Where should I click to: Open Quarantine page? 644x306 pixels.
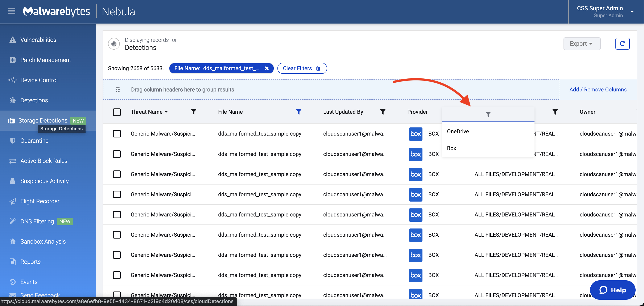34,141
